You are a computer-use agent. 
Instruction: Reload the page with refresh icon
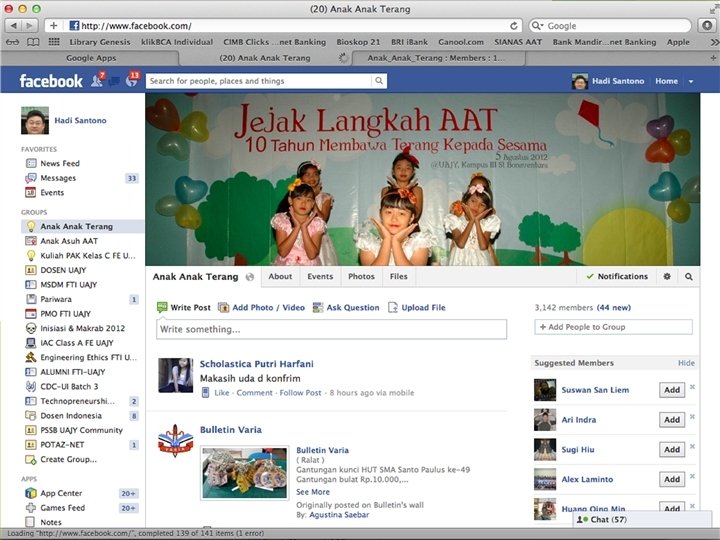514,26
